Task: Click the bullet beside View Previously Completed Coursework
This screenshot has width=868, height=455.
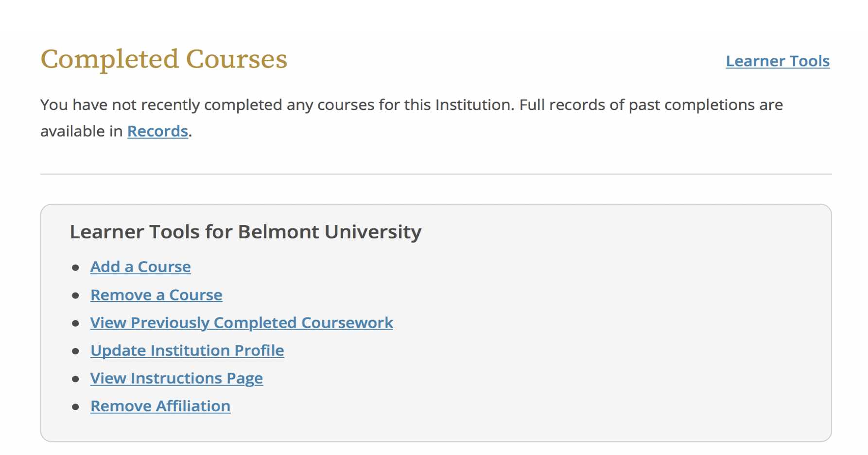Action: click(75, 323)
